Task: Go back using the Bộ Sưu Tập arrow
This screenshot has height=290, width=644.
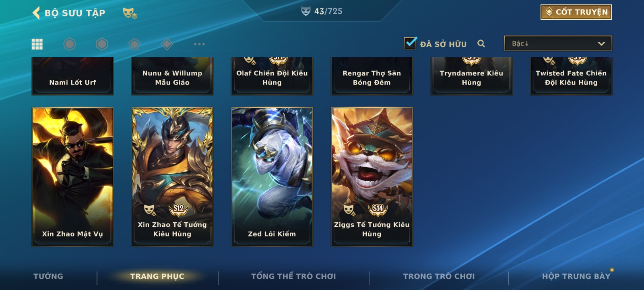Action: [x=36, y=13]
